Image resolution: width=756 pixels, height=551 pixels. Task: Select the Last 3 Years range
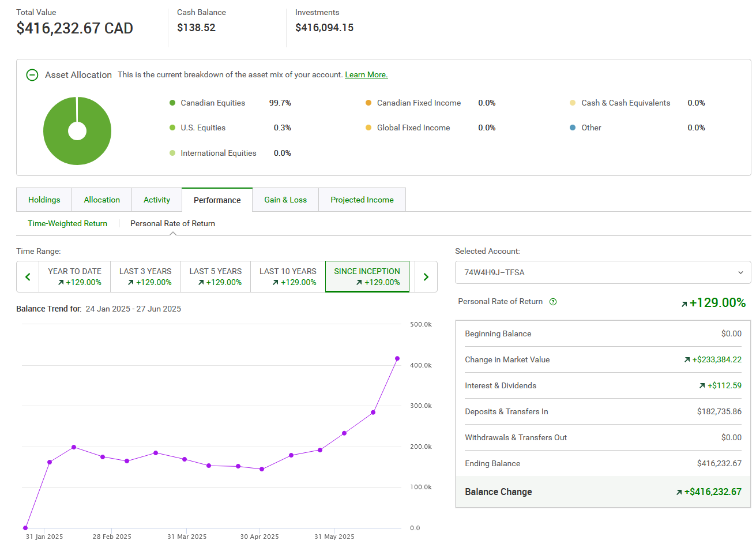pyautogui.click(x=145, y=277)
